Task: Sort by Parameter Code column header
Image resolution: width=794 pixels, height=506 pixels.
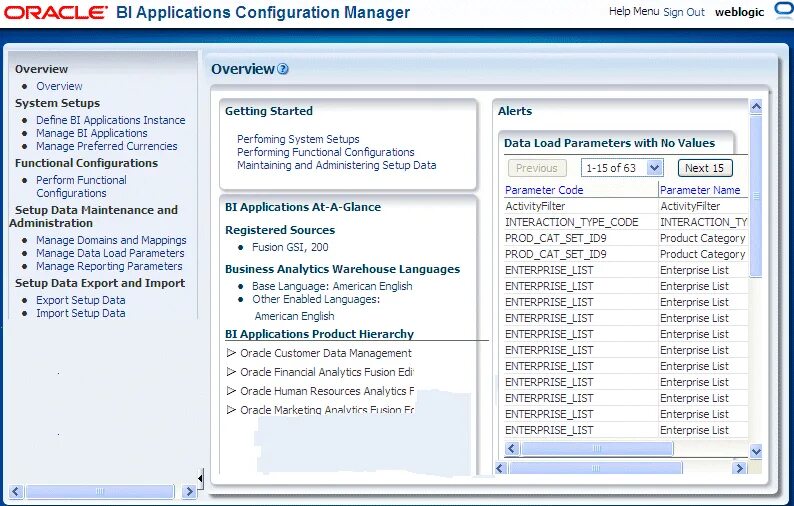Action: coord(544,190)
